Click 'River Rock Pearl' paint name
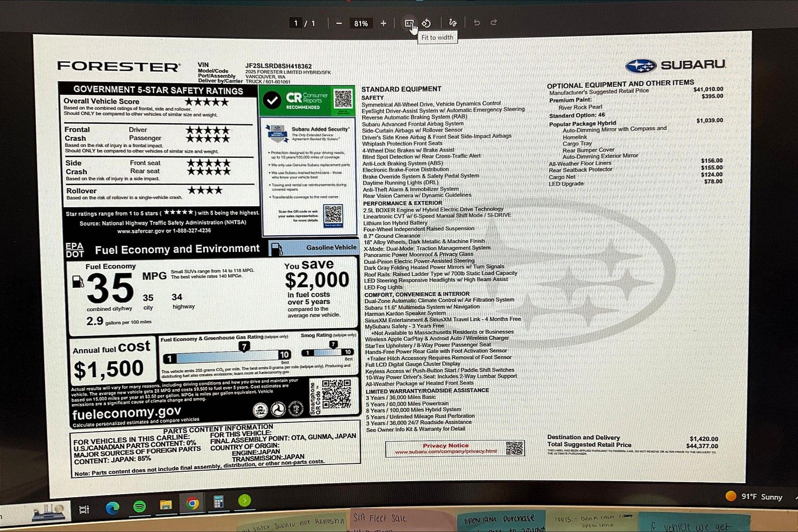Viewport: 798px width, 532px height. coord(580,108)
